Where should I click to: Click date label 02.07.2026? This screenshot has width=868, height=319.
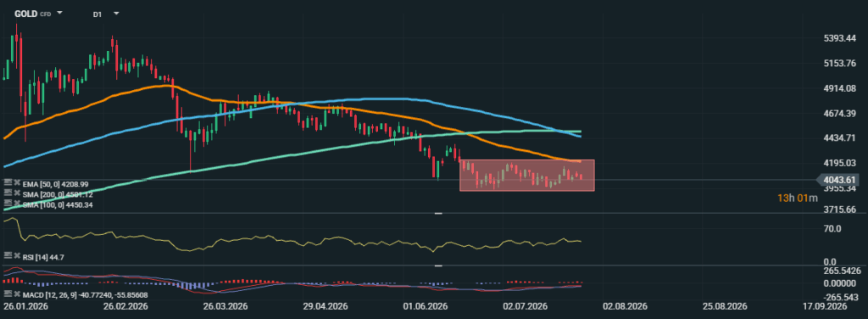tap(526, 305)
